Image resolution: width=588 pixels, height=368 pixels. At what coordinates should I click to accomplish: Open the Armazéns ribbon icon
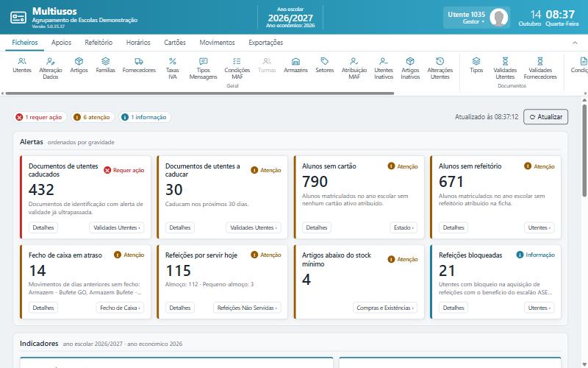tap(295, 65)
